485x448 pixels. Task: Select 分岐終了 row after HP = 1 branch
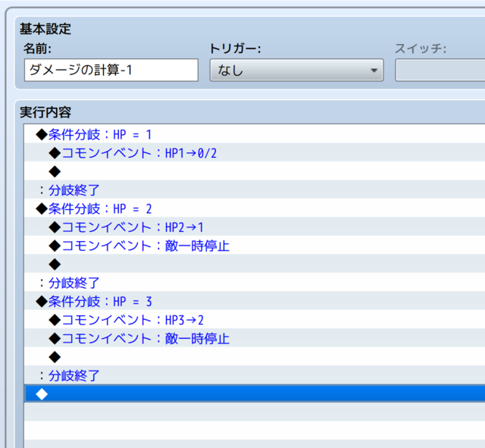click(x=255, y=190)
